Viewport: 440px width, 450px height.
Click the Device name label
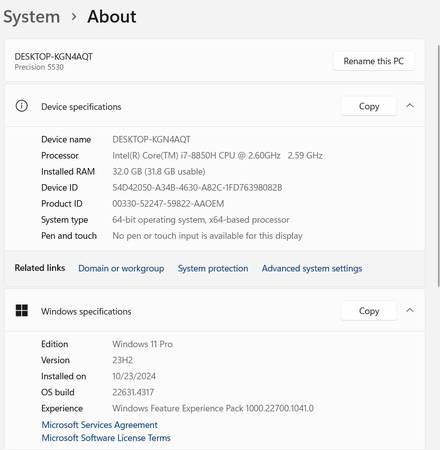66,140
